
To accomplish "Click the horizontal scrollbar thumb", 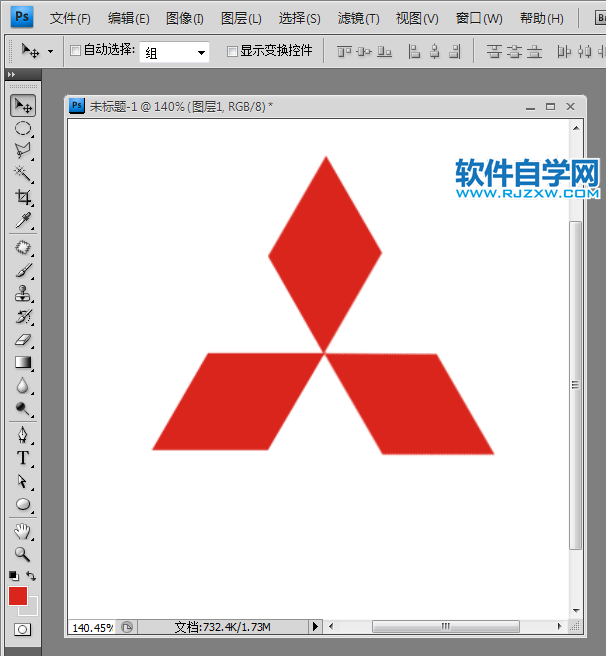I will (x=446, y=626).
